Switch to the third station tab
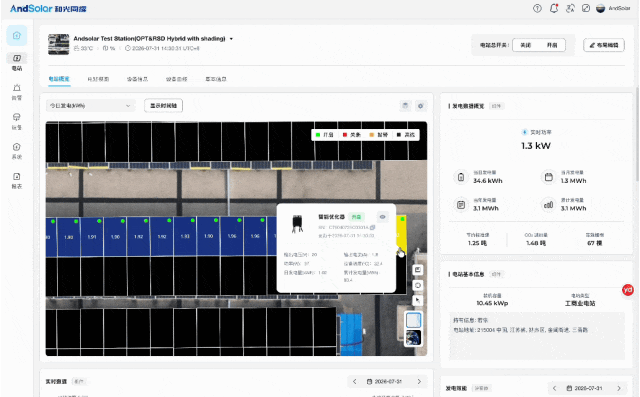The image size is (640, 397). click(x=137, y=79)
